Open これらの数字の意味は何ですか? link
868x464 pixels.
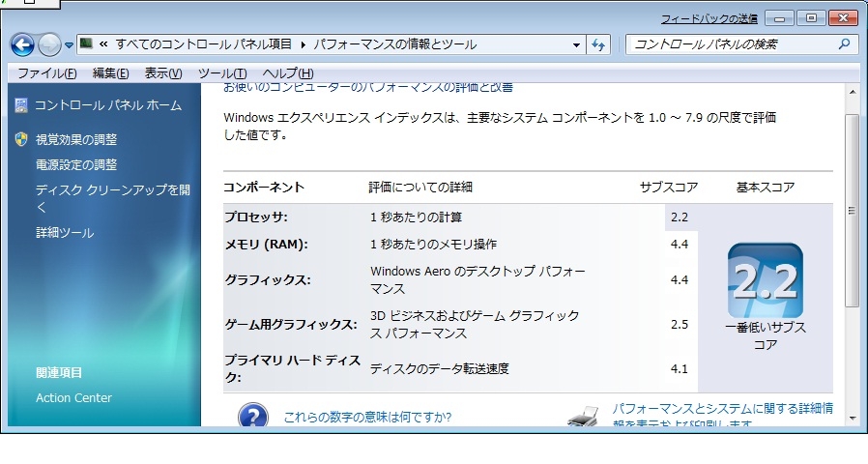367,417
